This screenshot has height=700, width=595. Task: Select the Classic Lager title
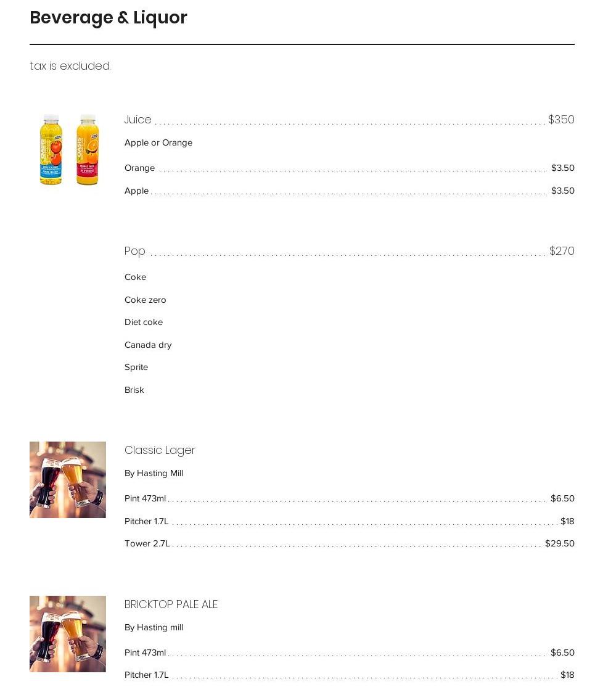tap(160, 450)
